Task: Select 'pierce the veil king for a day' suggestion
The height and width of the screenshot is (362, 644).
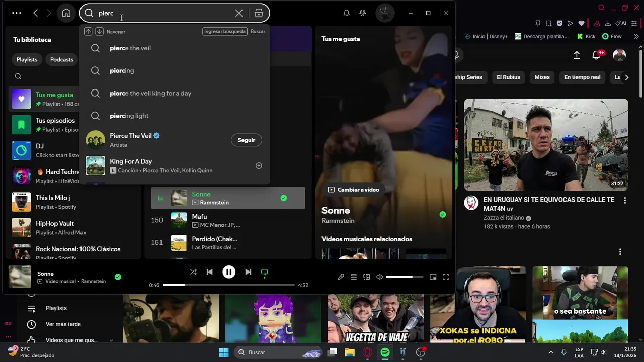Action: pos(175,93)
